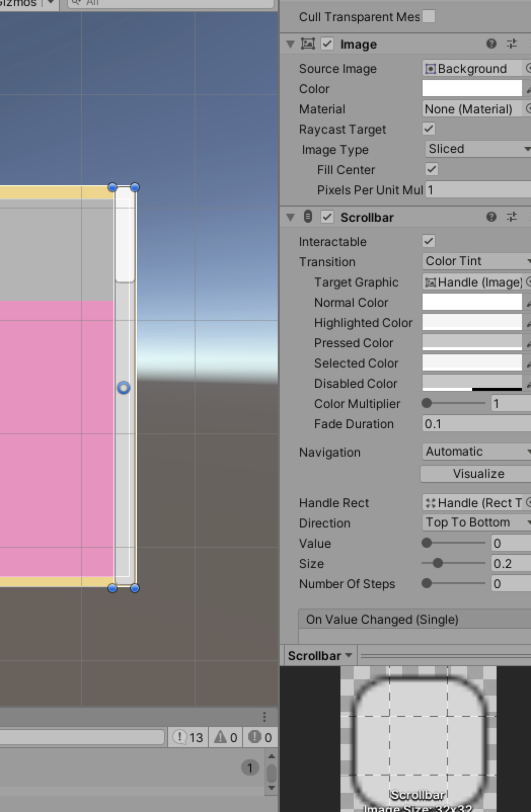Open Image Type dropdown set to Sliced
531x812 pixels.
pyautogui.click(x=477, y=149)
